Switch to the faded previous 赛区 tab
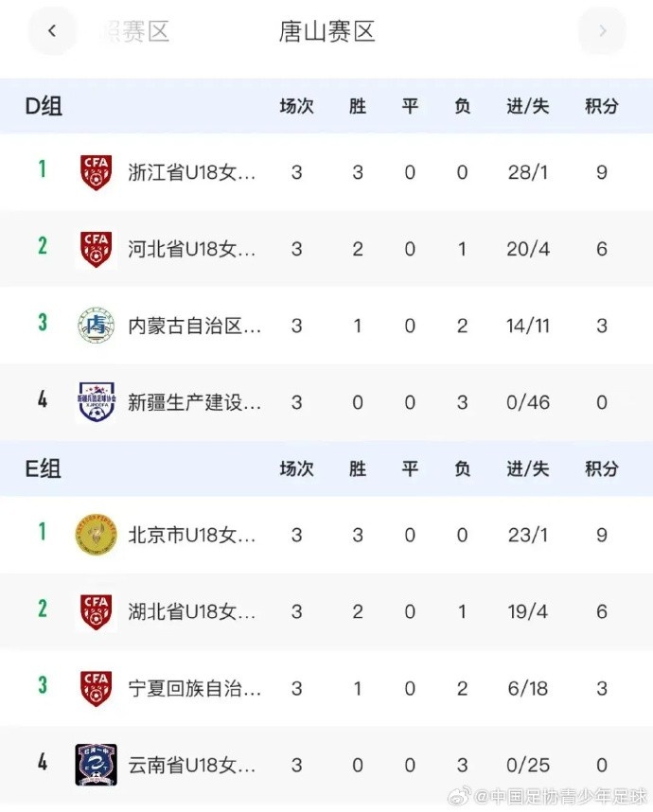Image resolution: width=653 pixels, height=812 pixels. 137,31
